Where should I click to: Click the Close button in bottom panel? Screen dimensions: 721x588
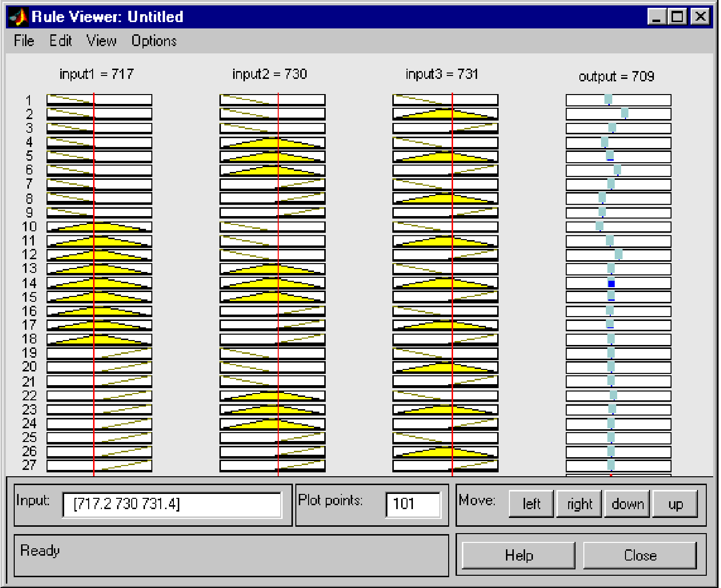pyautogui.click(x=640, y=556)
